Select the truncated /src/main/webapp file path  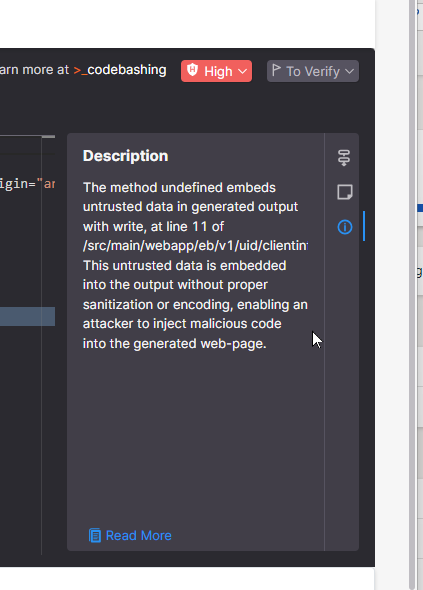click(x=195, y=246)
